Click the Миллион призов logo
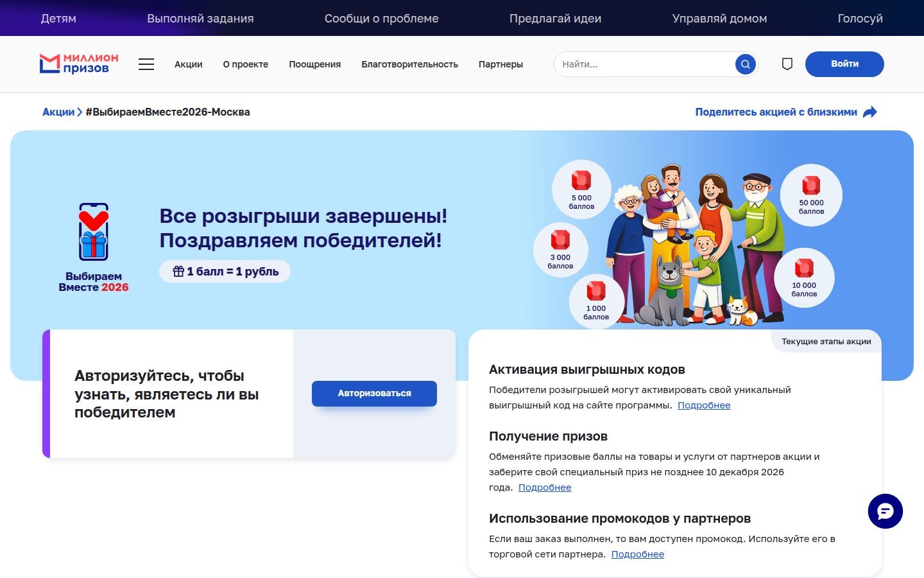 click(79, 64)
